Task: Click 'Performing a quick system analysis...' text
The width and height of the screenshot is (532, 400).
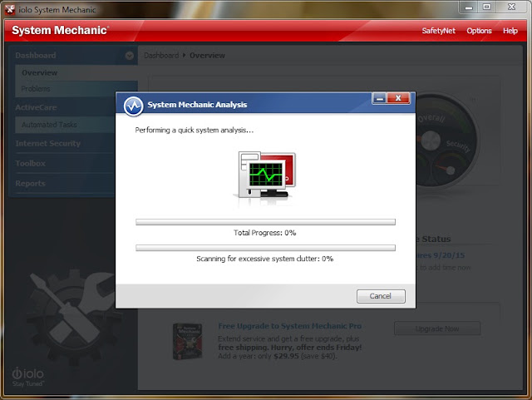Action: point(194,130)
